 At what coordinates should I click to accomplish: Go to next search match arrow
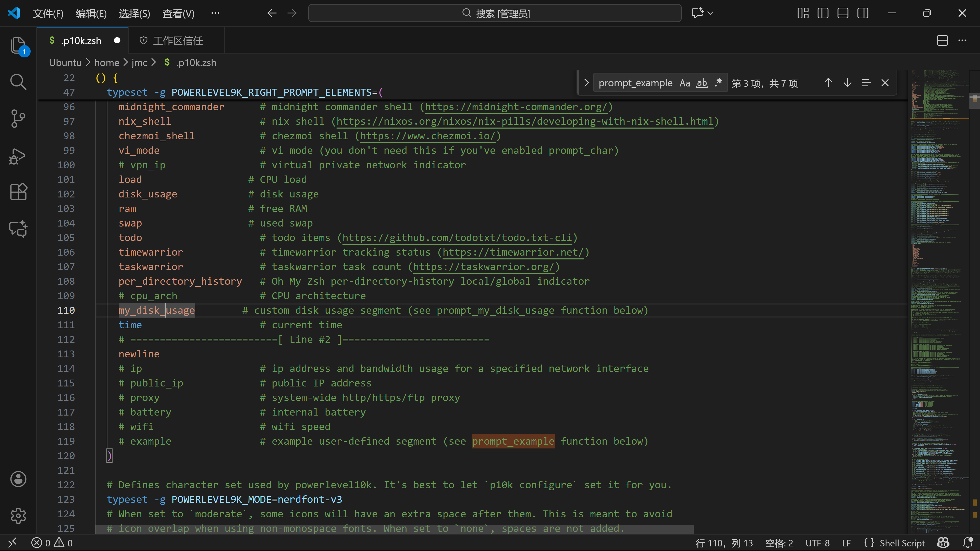(x=847, y=83)
